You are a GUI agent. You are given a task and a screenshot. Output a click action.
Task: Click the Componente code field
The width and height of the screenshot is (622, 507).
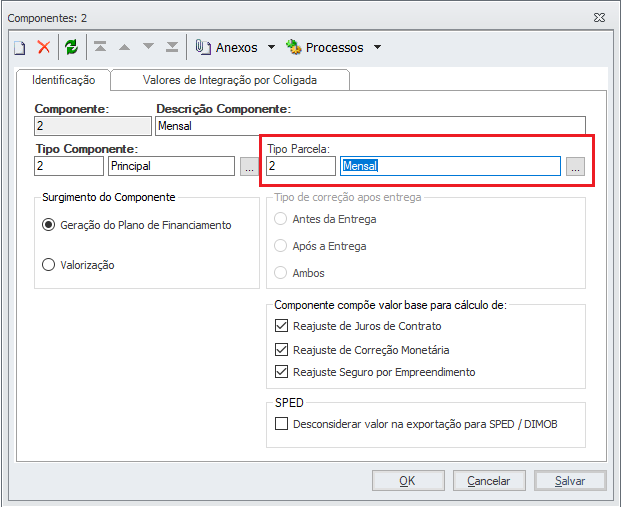point(93,126)
